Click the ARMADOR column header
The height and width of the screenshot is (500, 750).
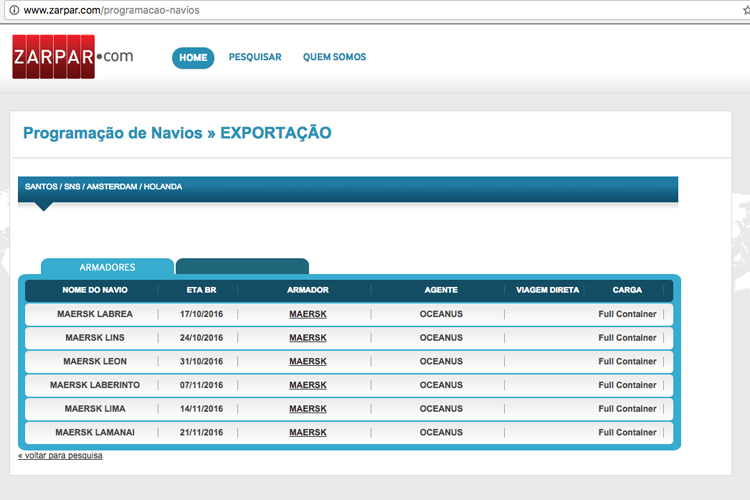(x=308, y=290)
